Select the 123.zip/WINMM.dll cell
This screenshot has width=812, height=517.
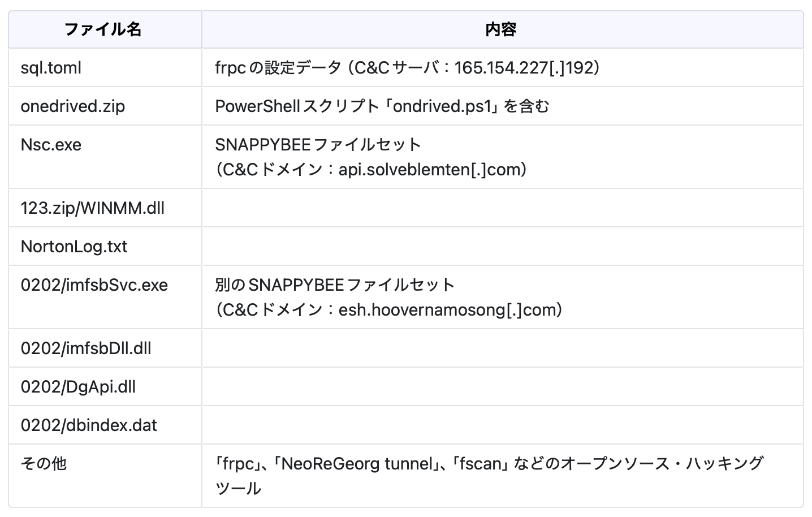tap(92, 208)
